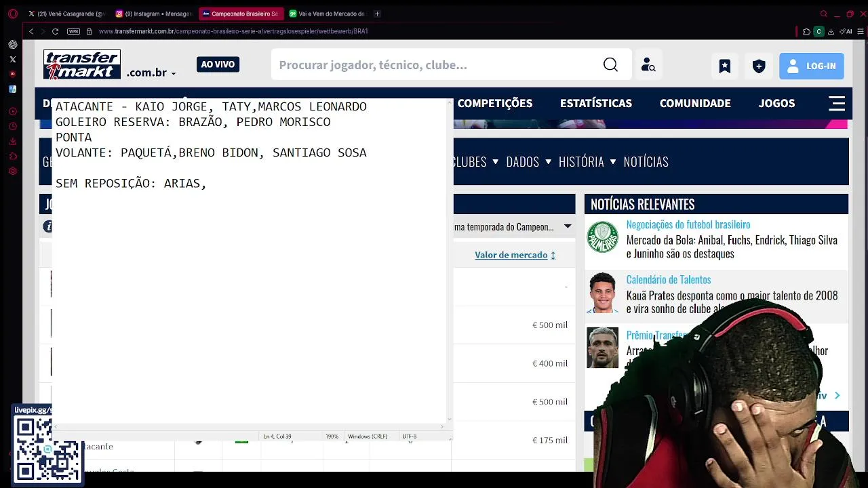Screen dimensions: 868x488
Task: Click the SEM REPOSIÇÃO: ARIAS line
Action: point(131,183)
